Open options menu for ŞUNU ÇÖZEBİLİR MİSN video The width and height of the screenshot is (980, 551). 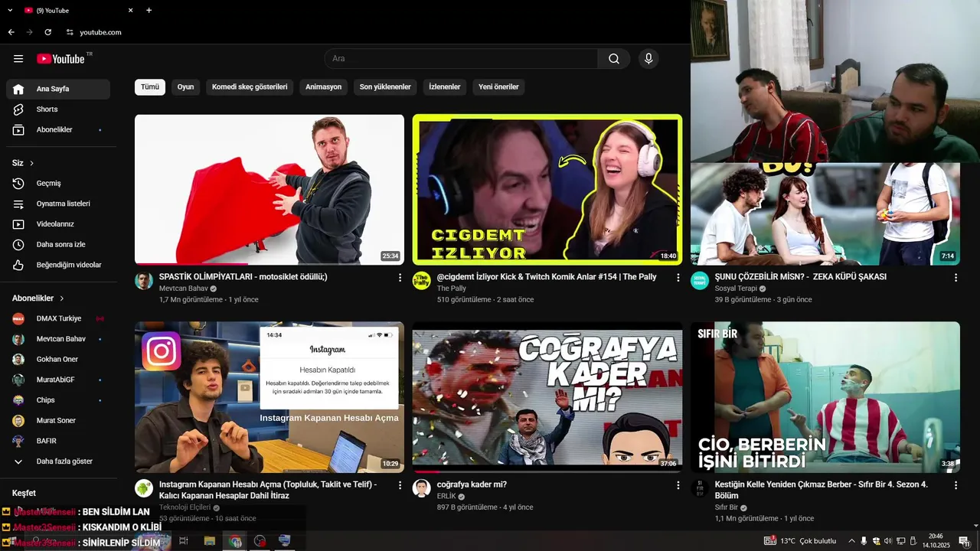point(955,278)
